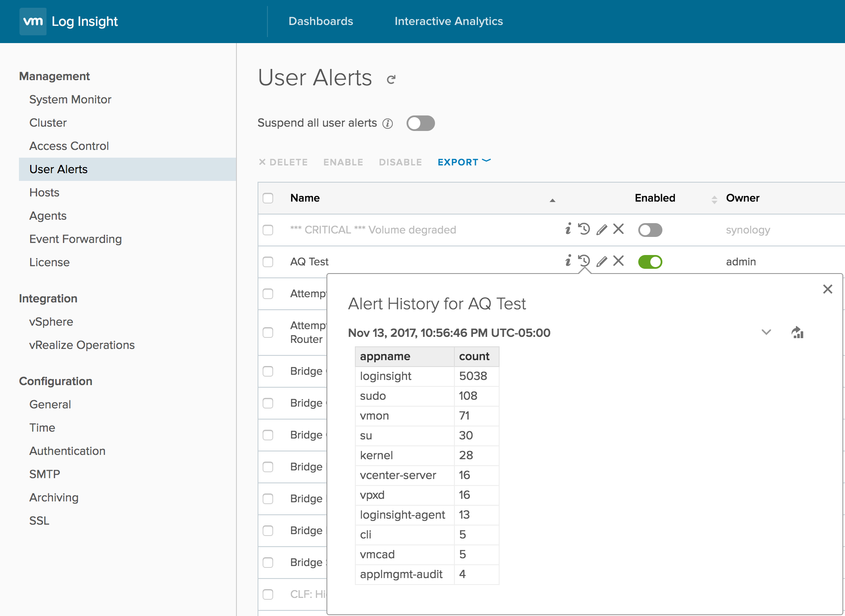Select the CRITICAL Volume degraded checkbox
This screenshot has height=616, width=845.
pyautogui.click(x=268, y=230)
